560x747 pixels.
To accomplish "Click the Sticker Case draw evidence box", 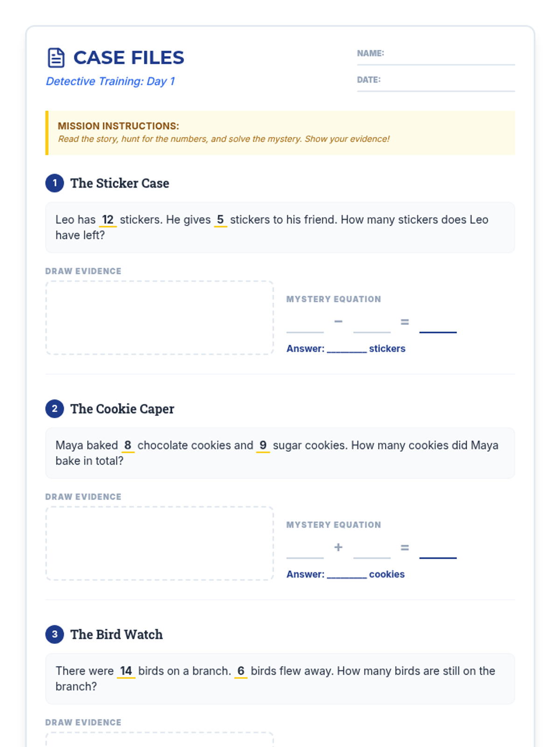I will click(x=160, y=317).
